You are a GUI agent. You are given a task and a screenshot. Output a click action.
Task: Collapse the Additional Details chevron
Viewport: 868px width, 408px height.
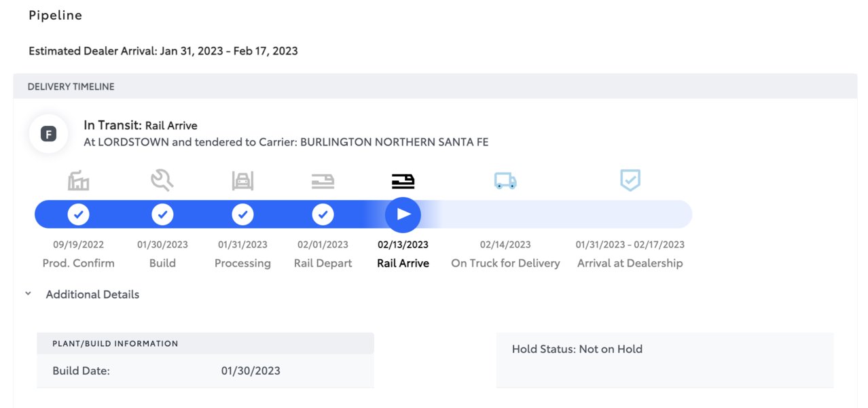pos(28,294)
